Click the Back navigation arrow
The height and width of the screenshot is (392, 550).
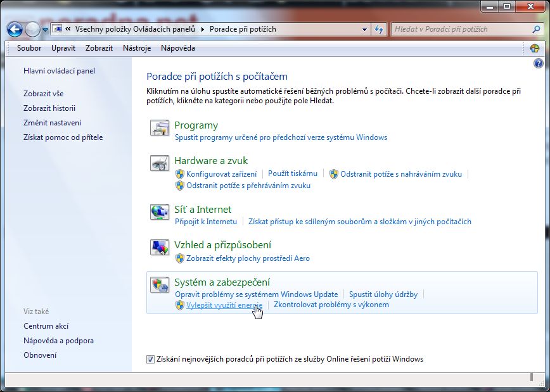(15, 30)
